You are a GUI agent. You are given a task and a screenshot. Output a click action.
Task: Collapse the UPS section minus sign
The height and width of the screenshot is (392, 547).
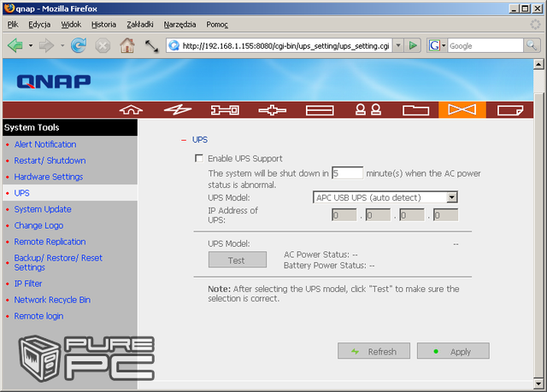pyautogui.click(x=184, y=140)
